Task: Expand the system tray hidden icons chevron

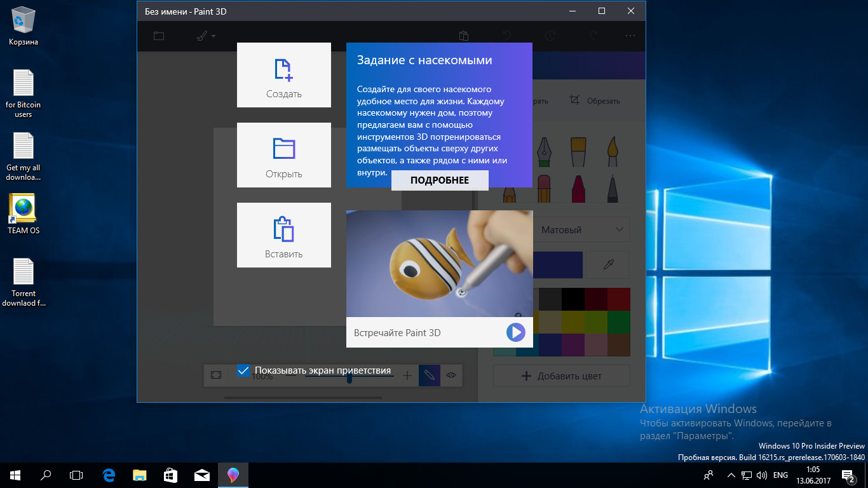Action: click(x=731, y=475)
